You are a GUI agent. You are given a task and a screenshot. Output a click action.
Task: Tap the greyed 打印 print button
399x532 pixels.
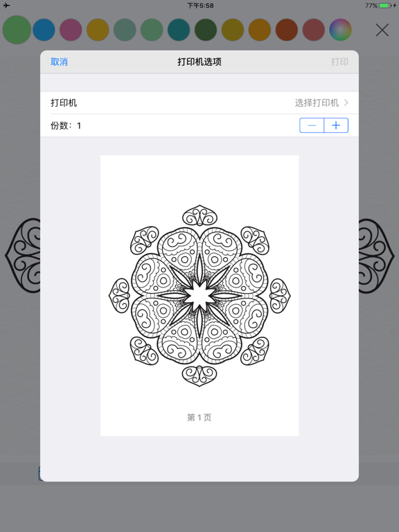click(x=339, y=62)
